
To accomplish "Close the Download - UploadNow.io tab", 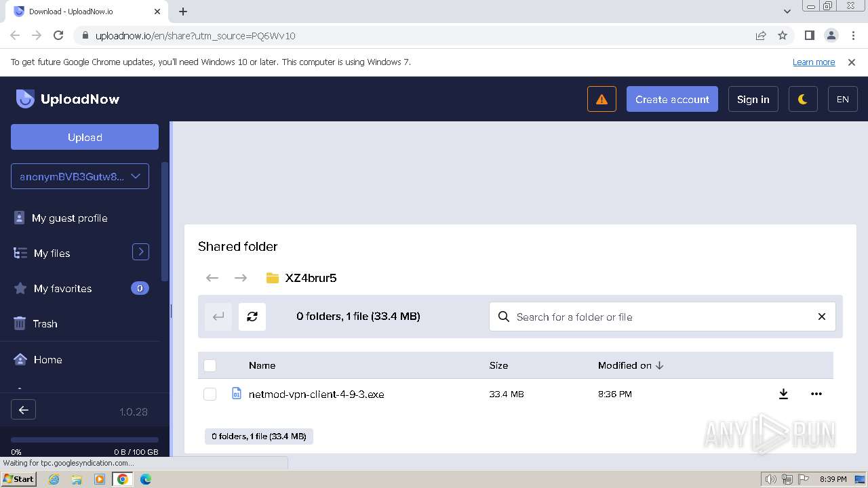I will tap(157, 12).
